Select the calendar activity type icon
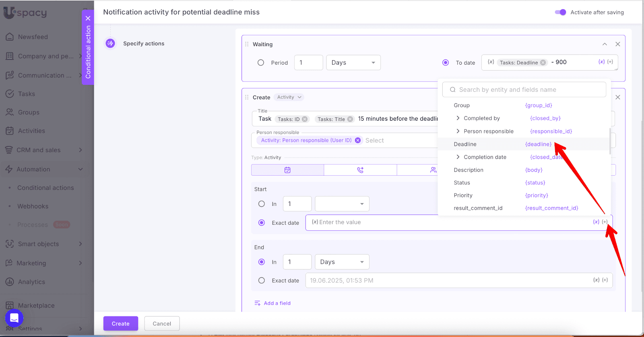This screenshot has width=644, height=337. [287, 170]
